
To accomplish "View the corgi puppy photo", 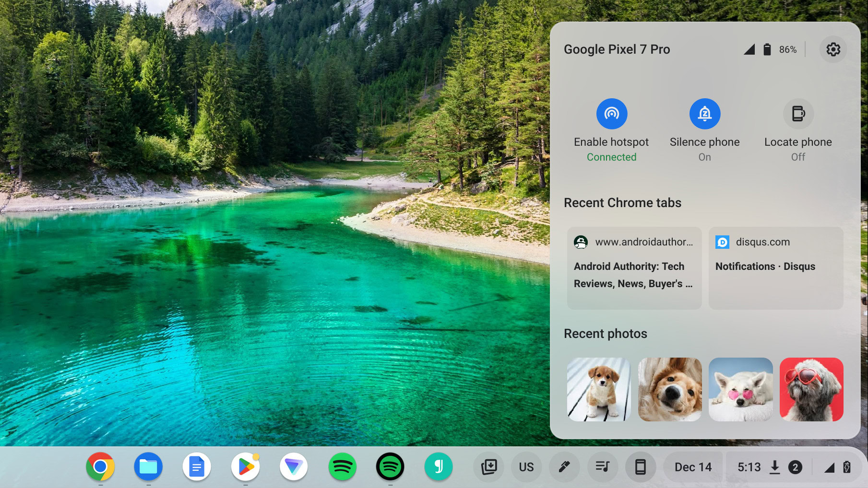I will (598, 389).
